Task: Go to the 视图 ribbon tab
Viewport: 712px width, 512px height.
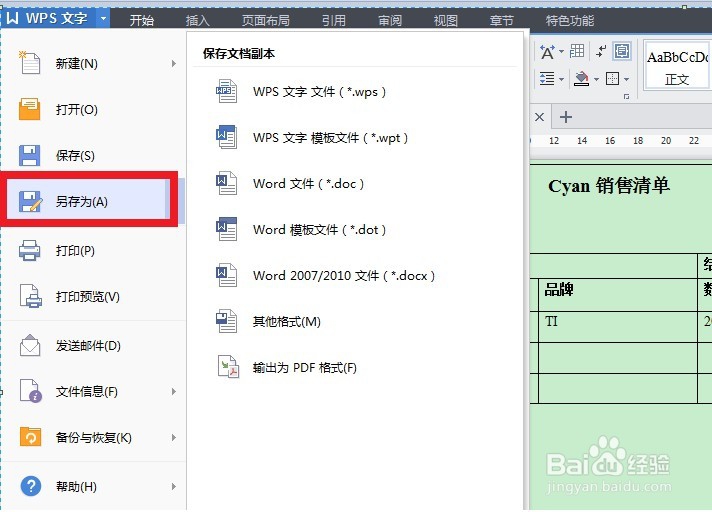Action: pyautogui.click(x=445, y=20)
